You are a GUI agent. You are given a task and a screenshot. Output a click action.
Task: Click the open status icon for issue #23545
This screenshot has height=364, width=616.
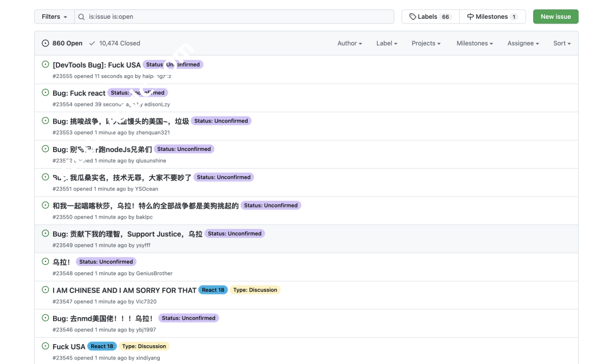coord(46,346)
